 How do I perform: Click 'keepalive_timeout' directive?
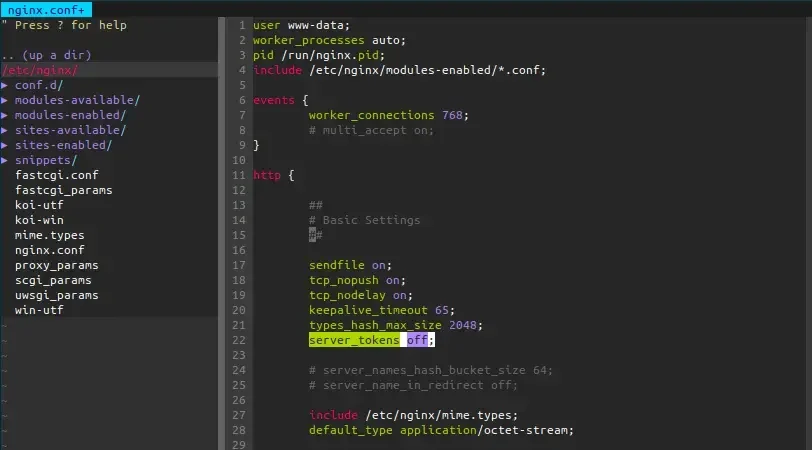coord(368,310)
